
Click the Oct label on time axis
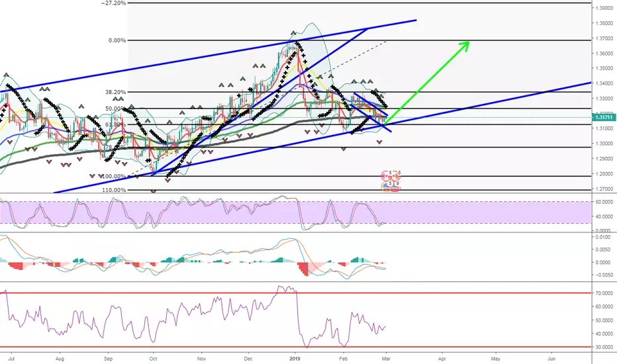pyautogui.click(x=153, y=359)
